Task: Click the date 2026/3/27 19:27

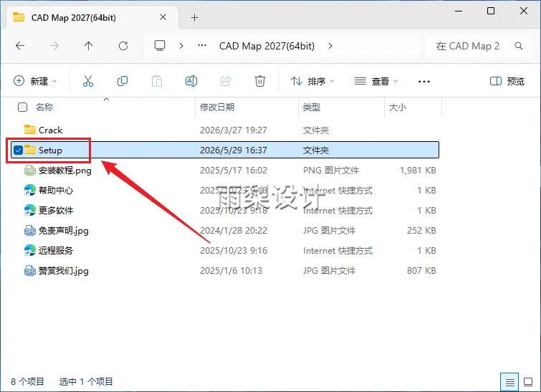Action: click(x=233, y=130)
